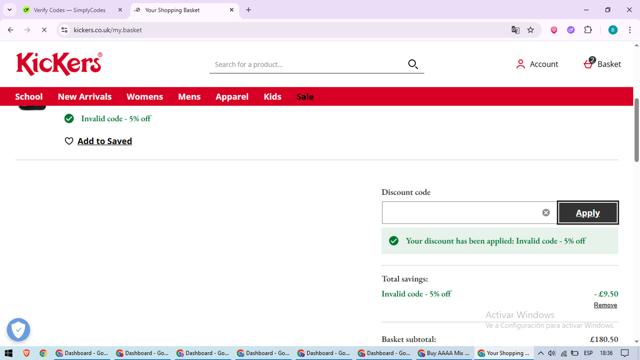
Task: Click Add to Saved link
Action: point(104,141)
